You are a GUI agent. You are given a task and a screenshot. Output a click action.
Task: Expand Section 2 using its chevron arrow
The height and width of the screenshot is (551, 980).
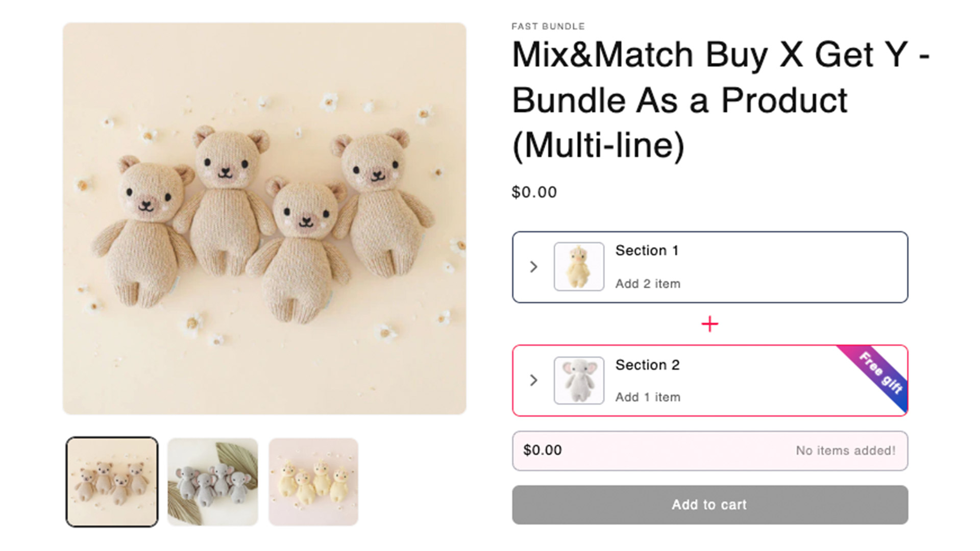[x=533, y=380]
